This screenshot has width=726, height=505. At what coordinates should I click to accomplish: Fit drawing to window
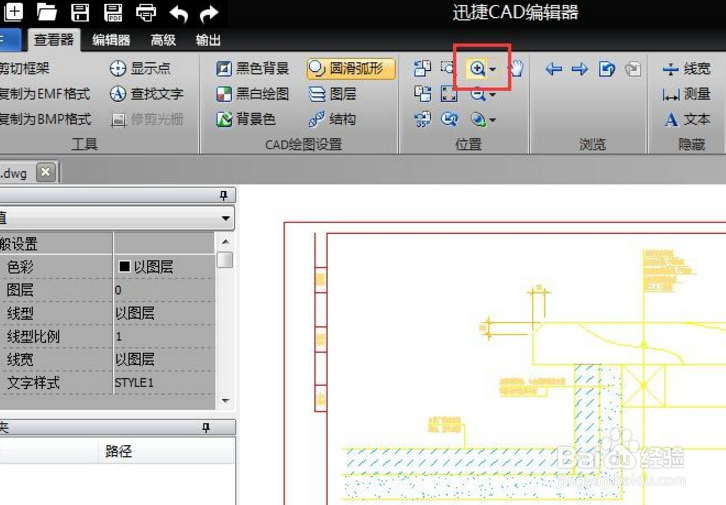449,94
